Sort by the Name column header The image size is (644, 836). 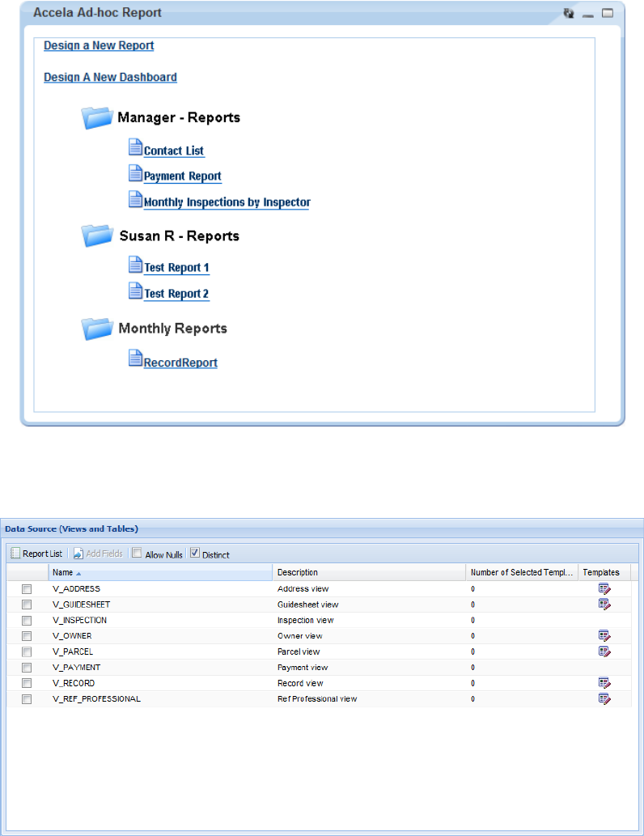(160, 573)
